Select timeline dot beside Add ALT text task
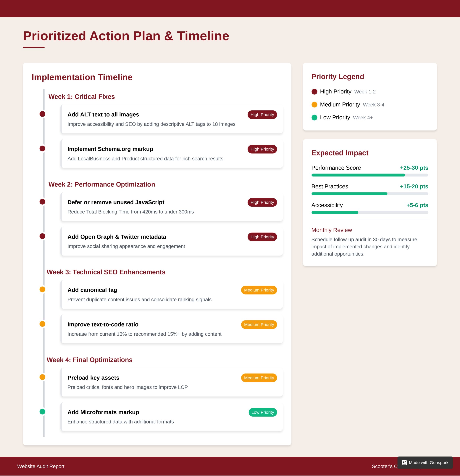460x476 pixels. 43,114
